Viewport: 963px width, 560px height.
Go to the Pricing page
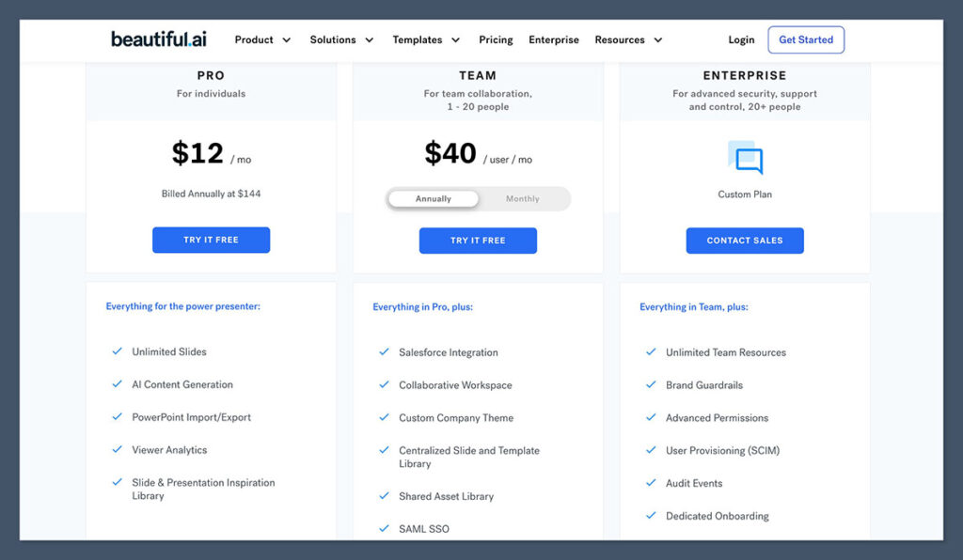[x=496, y=39]
